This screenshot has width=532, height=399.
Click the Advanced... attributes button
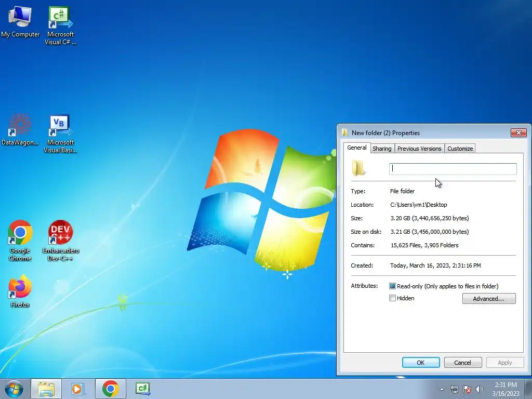489,299
